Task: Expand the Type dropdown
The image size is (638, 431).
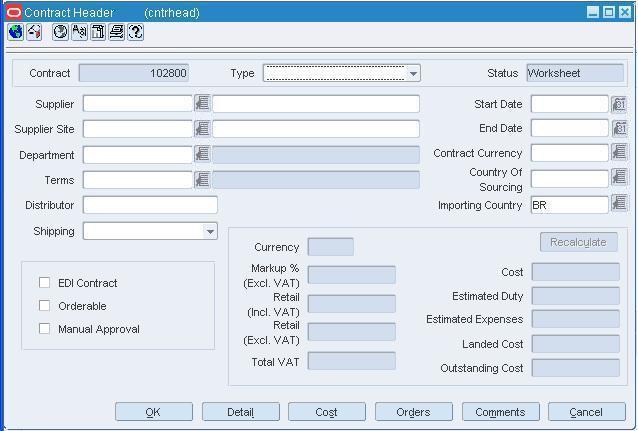Action: (413, 74)
